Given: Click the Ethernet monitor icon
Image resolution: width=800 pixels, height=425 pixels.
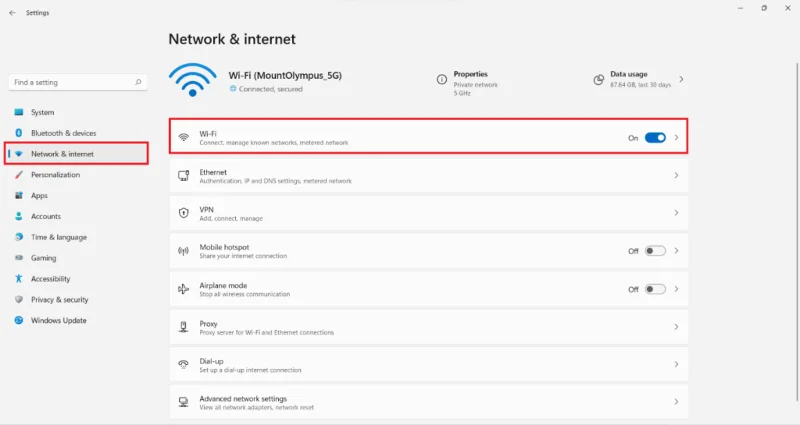Looking at the screenshot, I should tap(184, 176).
